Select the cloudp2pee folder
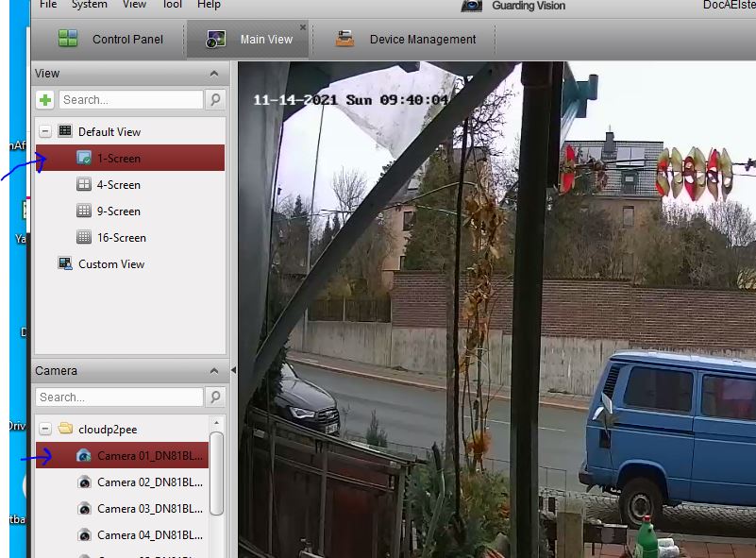The image size is (756, 558). click(x=108, y=430)
